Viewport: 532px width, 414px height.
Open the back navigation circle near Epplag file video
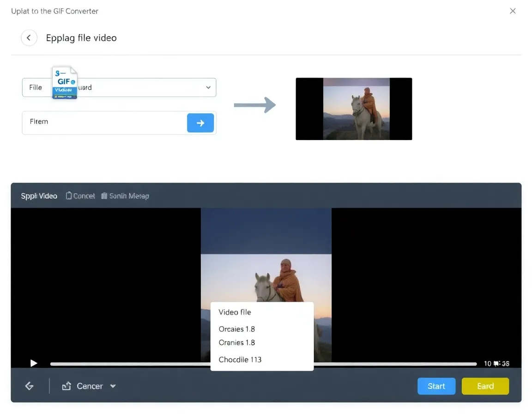tap(29, 37)
